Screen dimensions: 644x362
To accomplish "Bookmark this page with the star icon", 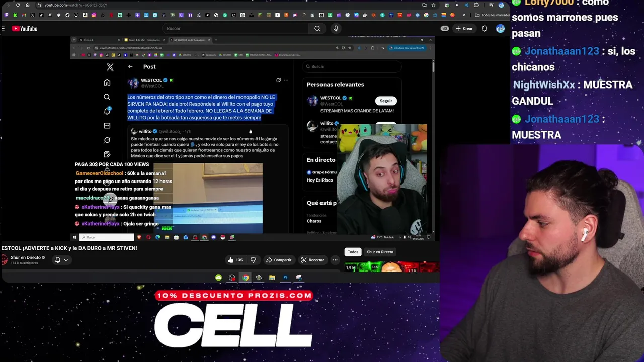I will coord(433,5).
